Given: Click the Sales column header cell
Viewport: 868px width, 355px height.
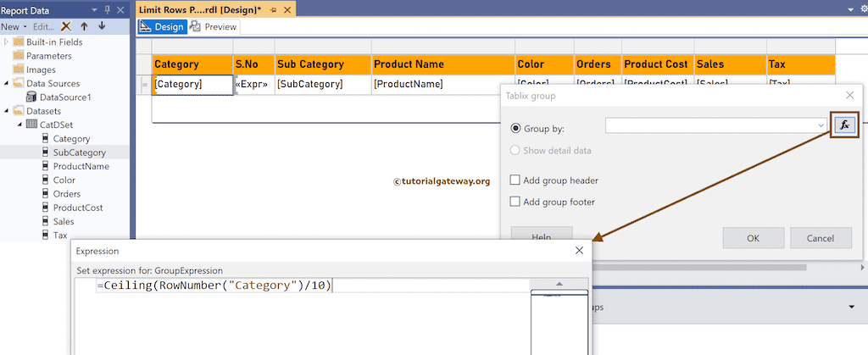Looking at the screenshot, I should [730, 64].
